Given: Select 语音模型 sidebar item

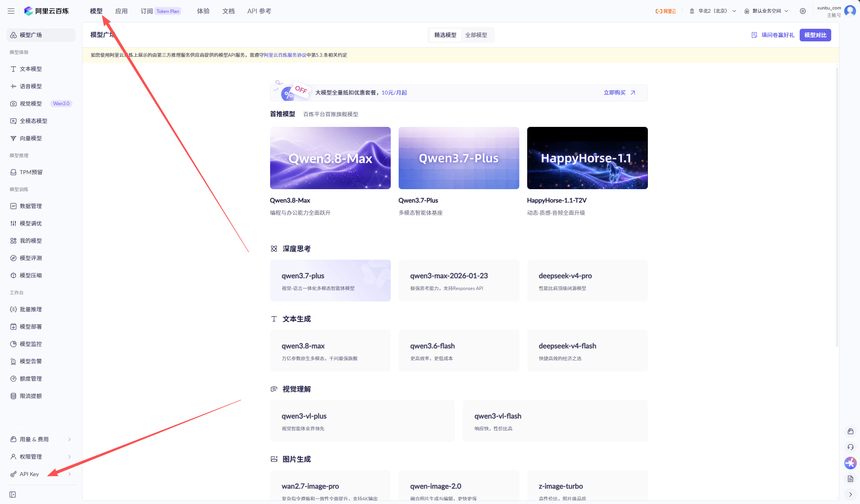Looking at the screenshot, I should (41, 86).
